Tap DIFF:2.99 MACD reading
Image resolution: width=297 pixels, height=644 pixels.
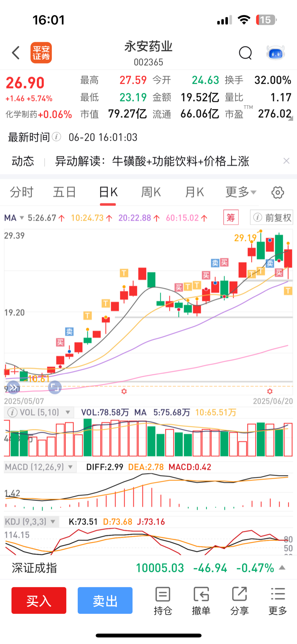point(105,467)
